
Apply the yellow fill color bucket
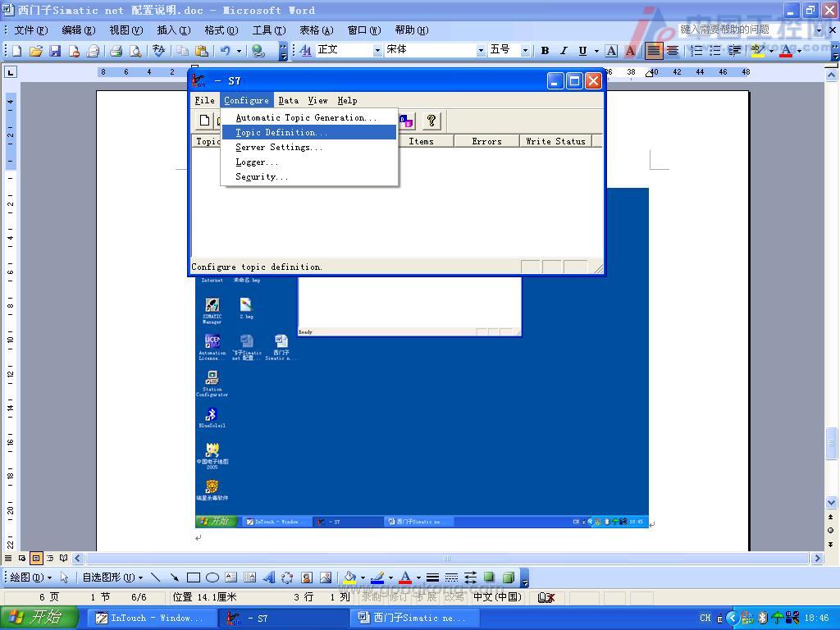(349, 577)
